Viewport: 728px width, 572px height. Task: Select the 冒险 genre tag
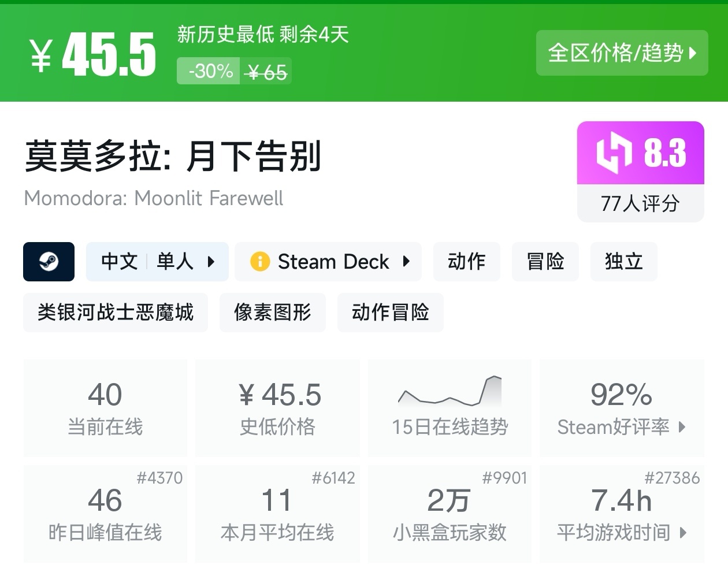(545, 262)
